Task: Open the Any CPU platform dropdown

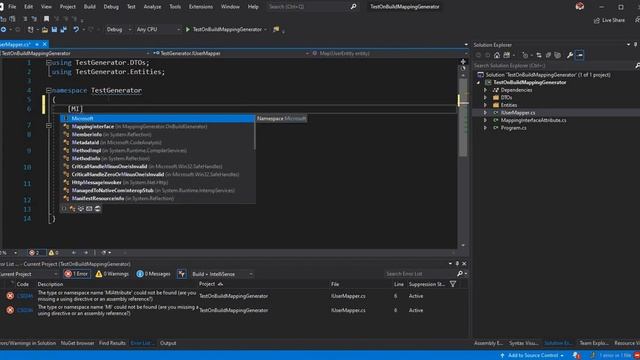Action: (158, 29)
